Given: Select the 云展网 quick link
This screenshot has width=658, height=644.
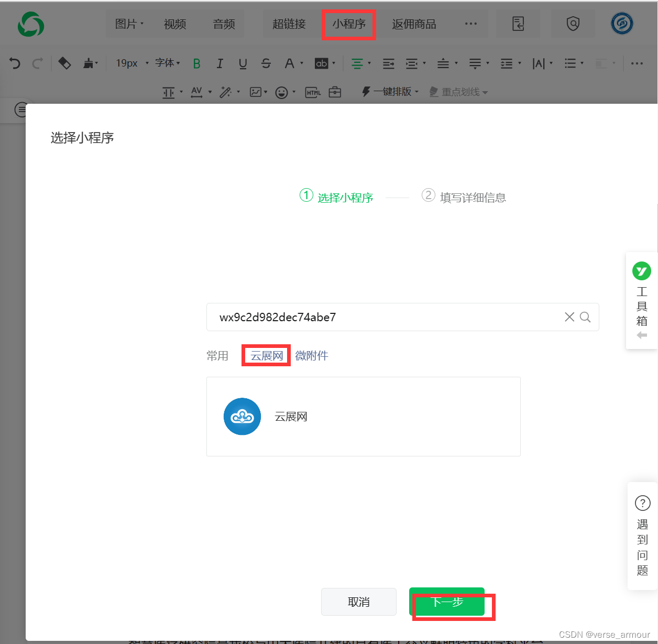Looking at the screenshot, I should click(x=267, y=356).
